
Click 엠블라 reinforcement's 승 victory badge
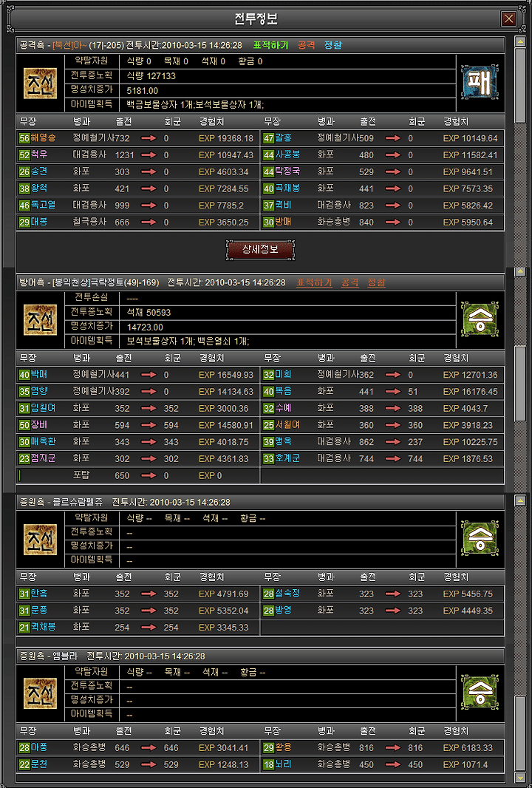coord(480,694)
